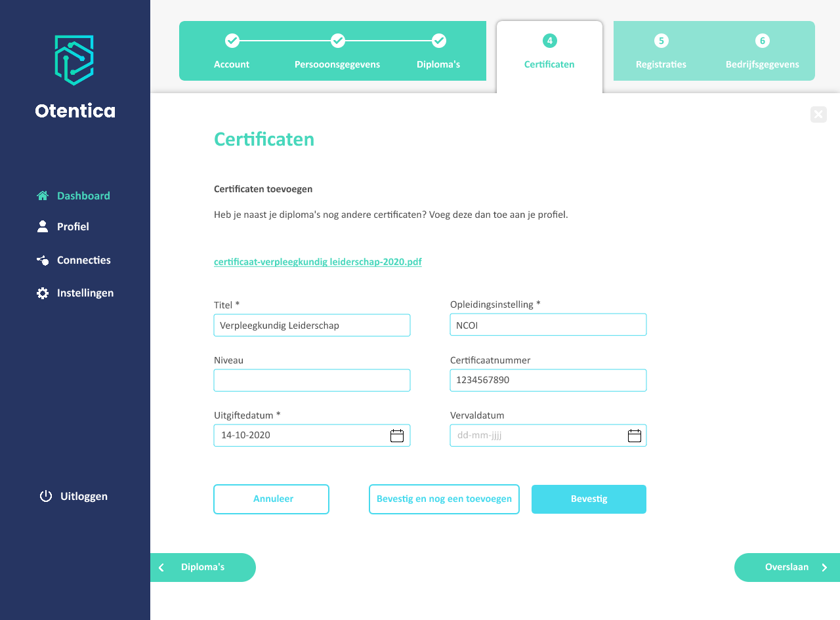The image size is (840, 620).
Task: Click step number 5 circle
Action: coord(661,41)
